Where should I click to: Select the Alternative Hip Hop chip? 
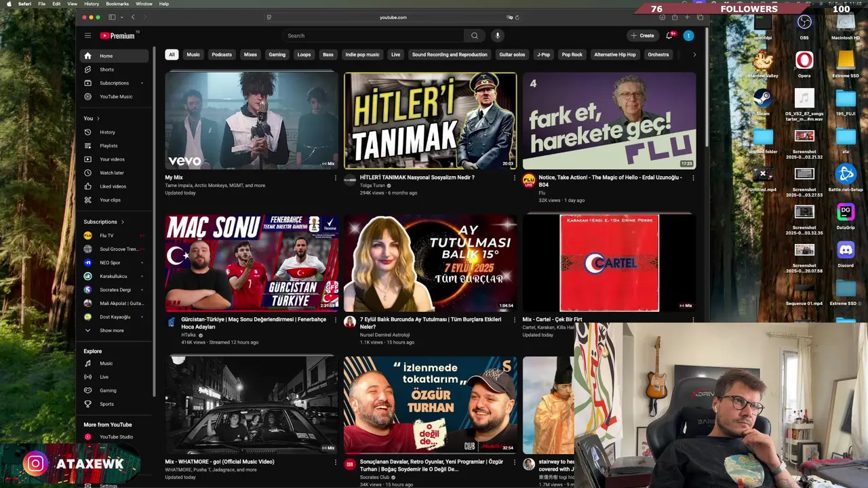click(x=615, y=54)
